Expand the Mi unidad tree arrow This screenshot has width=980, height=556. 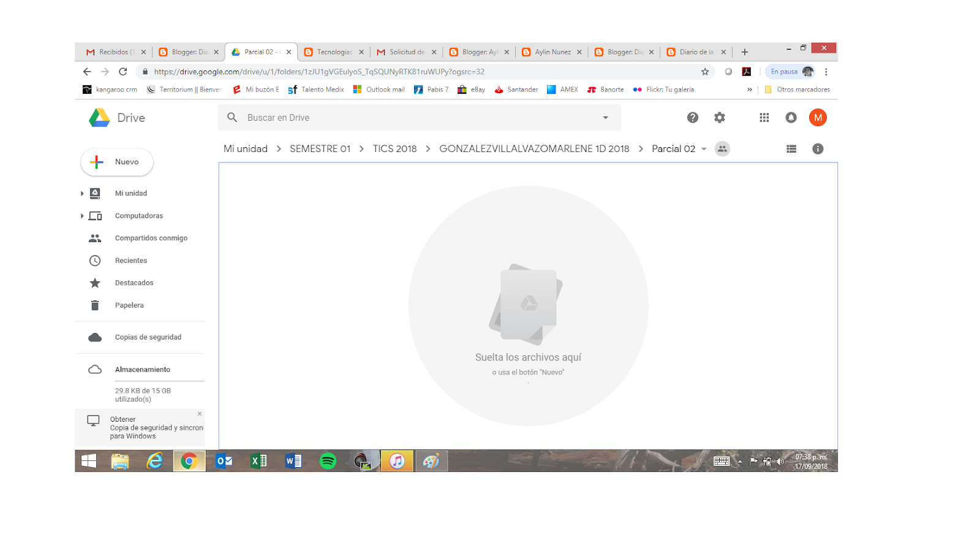click(82, 193)
